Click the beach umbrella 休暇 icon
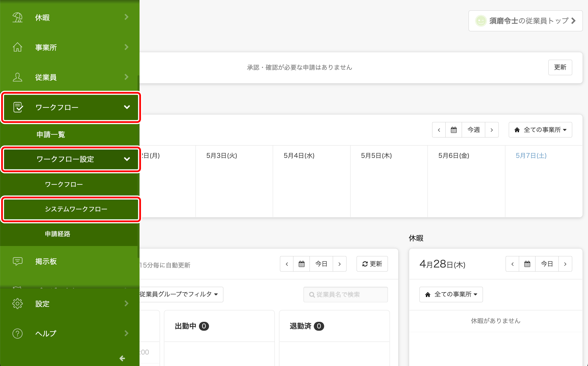 18,18
